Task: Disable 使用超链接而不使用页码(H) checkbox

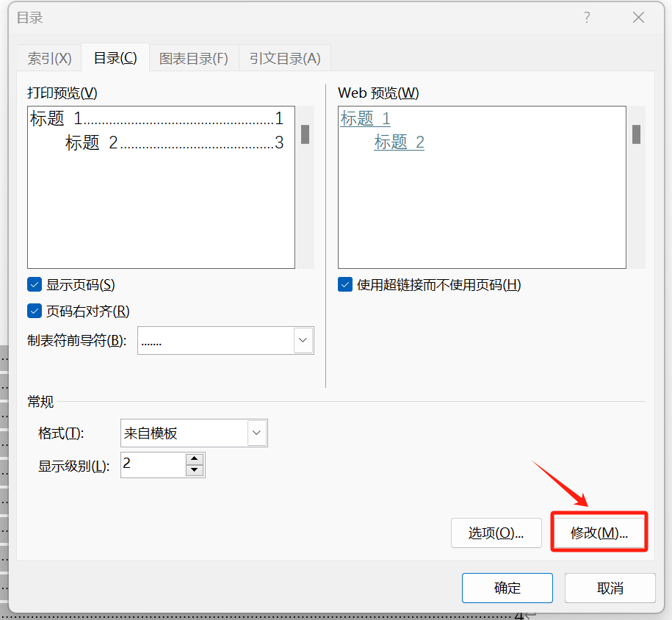Action: click(345, 285)
